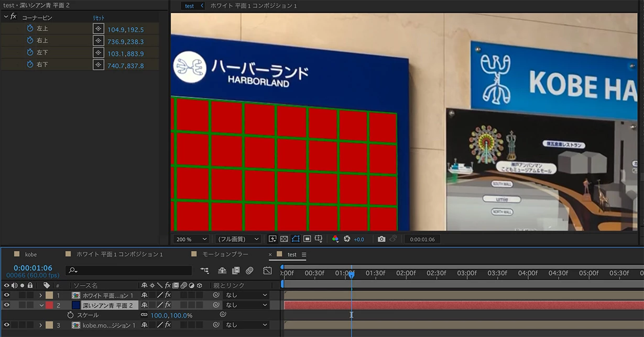Open the show channel color icon

pos(335,239)
